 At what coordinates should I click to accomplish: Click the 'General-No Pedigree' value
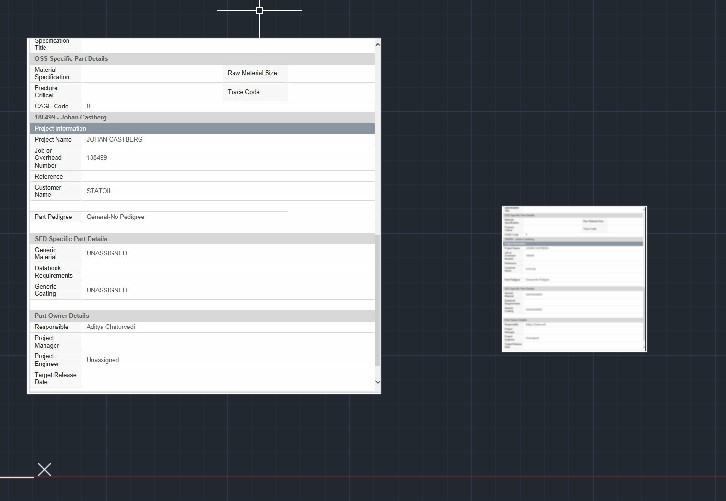(x=115, y=217)
